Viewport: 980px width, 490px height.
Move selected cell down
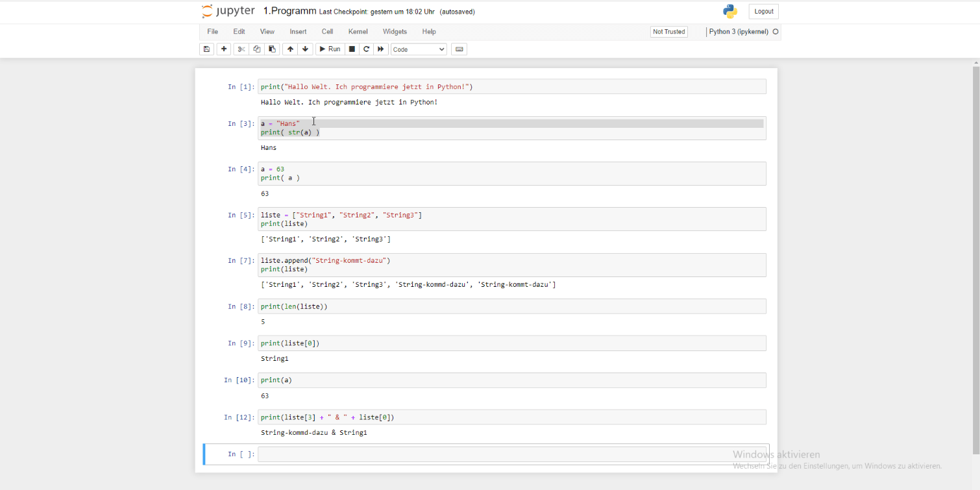click(306, 49)
